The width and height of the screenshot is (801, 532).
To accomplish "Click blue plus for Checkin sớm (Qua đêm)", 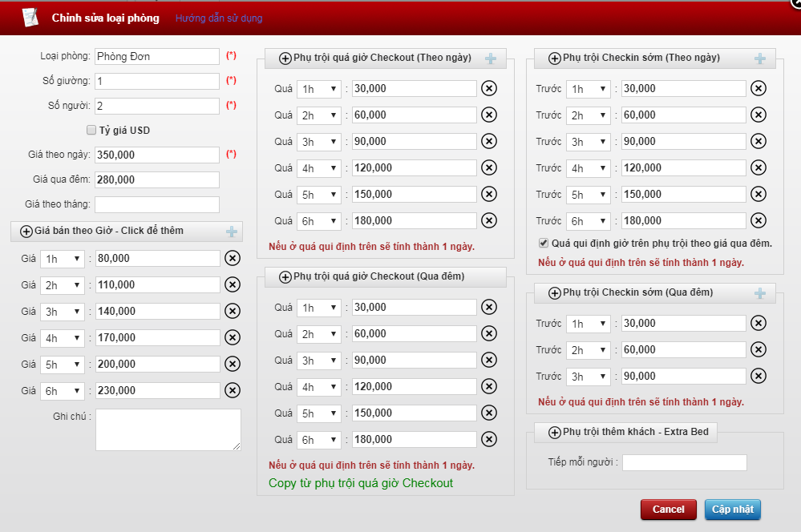I will pyautogui.click(x=759, y=293).
